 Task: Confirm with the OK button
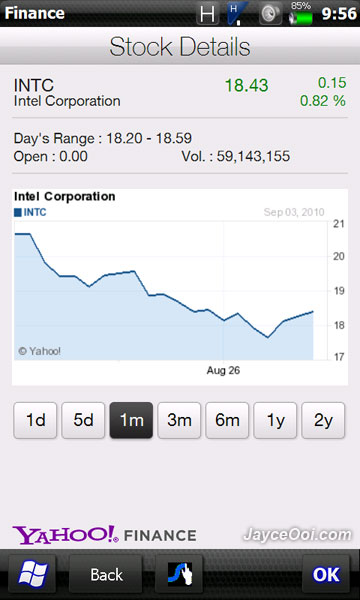tap(326, 574)
